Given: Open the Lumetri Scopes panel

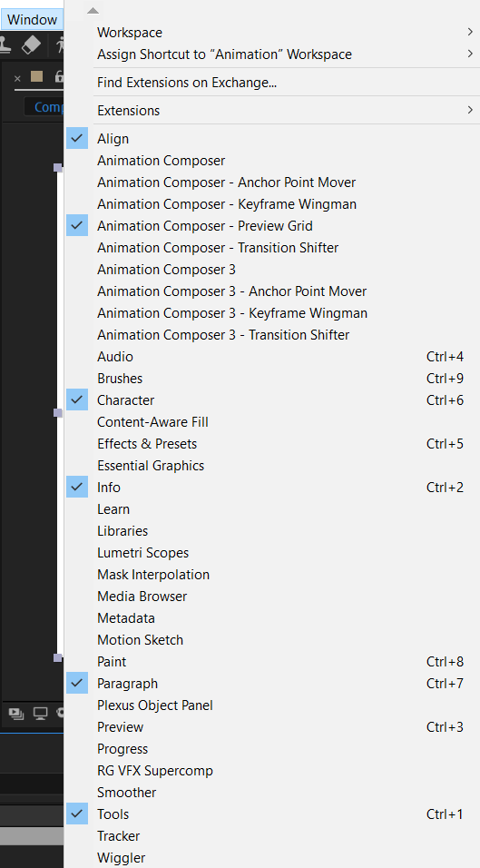Looking at the screenshot, I should point(271,553).
